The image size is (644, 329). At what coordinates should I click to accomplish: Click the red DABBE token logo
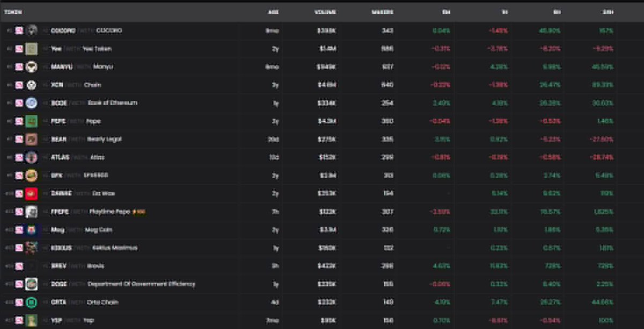tap(32, 194)
